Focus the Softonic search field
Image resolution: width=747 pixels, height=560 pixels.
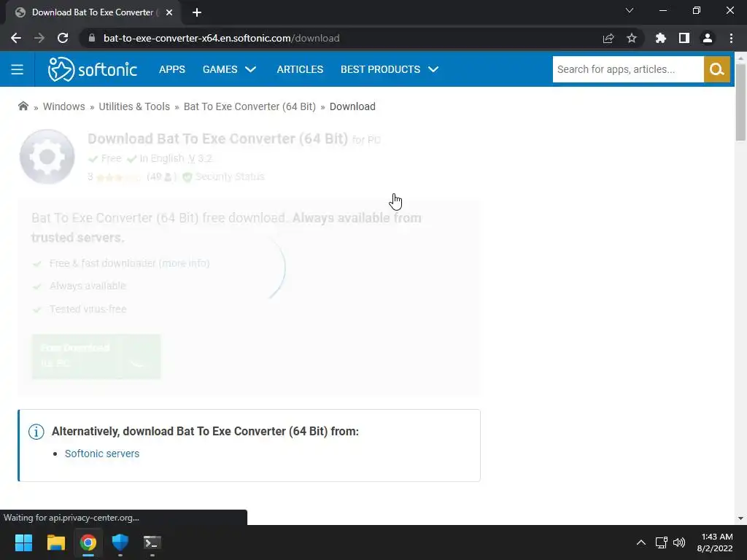click(x=628, y=69)
